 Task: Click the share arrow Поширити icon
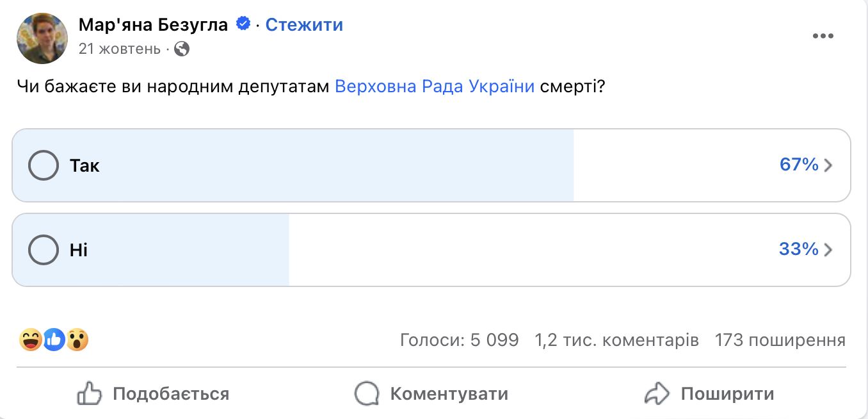tap(657, 393)
